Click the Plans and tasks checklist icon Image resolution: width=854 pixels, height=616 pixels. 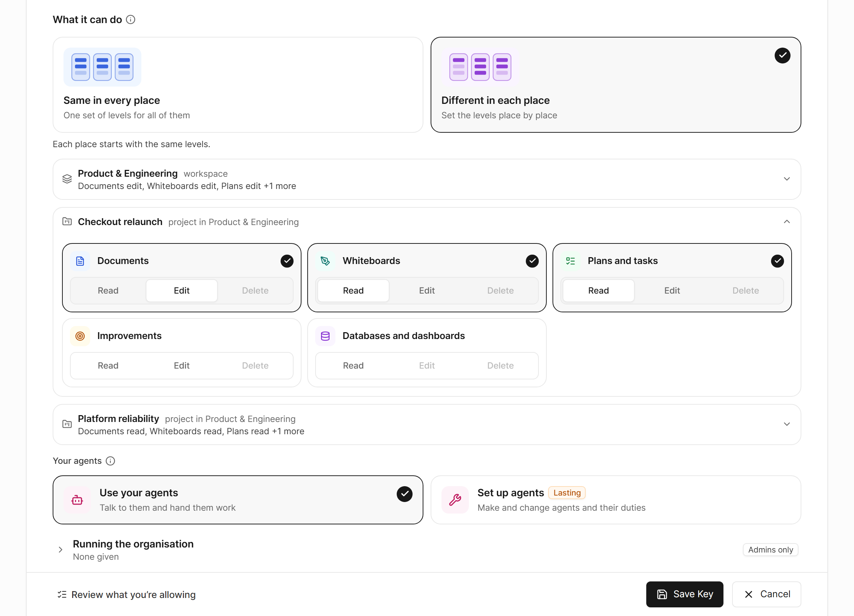tap(571, 261)
